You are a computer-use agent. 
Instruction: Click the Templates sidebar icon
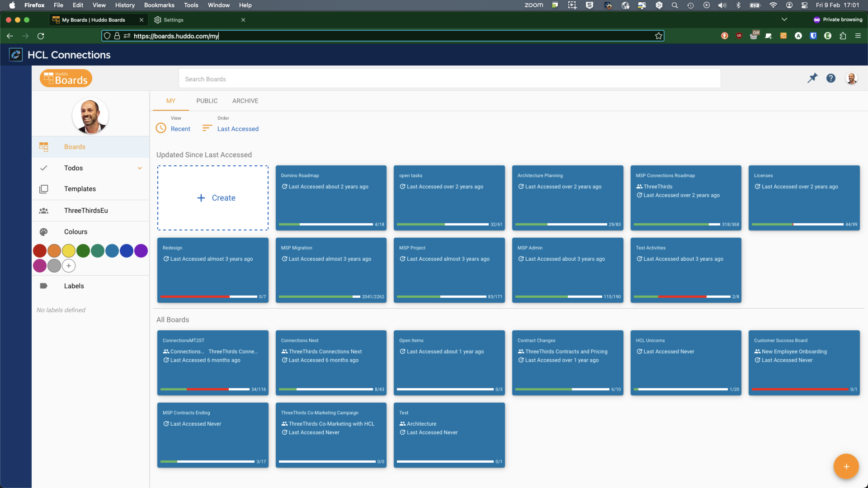pos(44,189)
